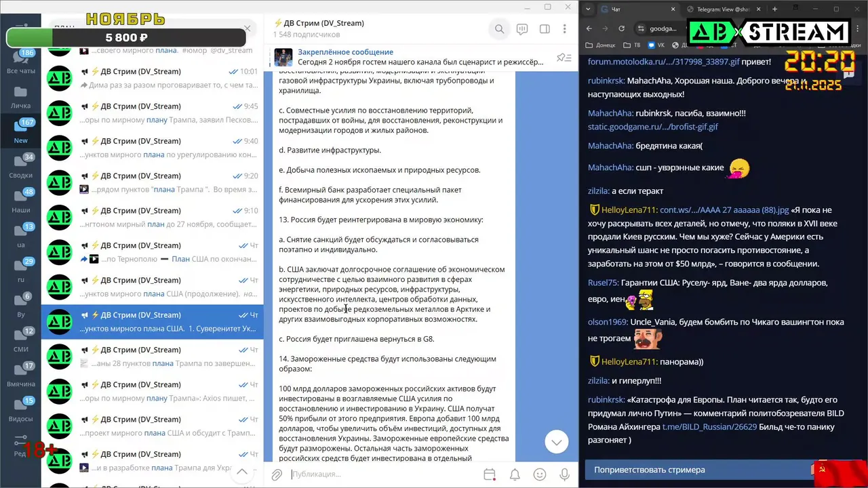868x488 pixels.
Task: Select Сводки folder in sidebar
Action: tap(21, 166)
